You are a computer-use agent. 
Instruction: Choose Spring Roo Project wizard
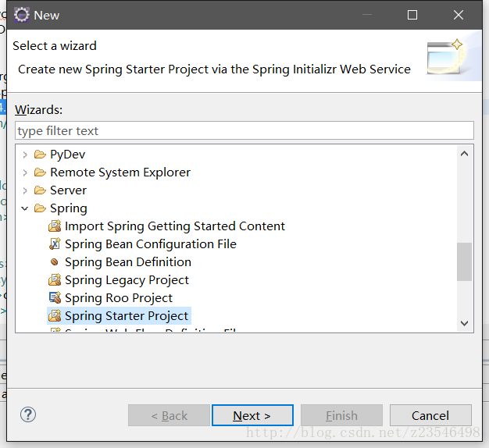[119, 298]
